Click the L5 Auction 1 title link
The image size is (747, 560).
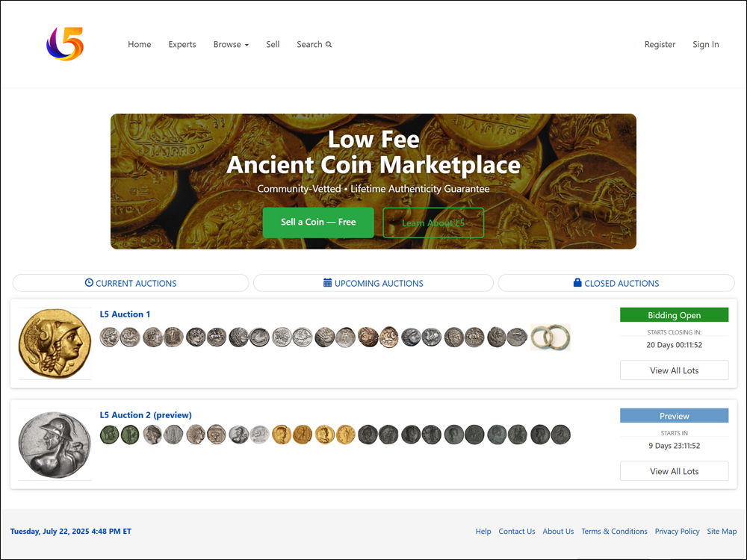(x=125, y=314)
